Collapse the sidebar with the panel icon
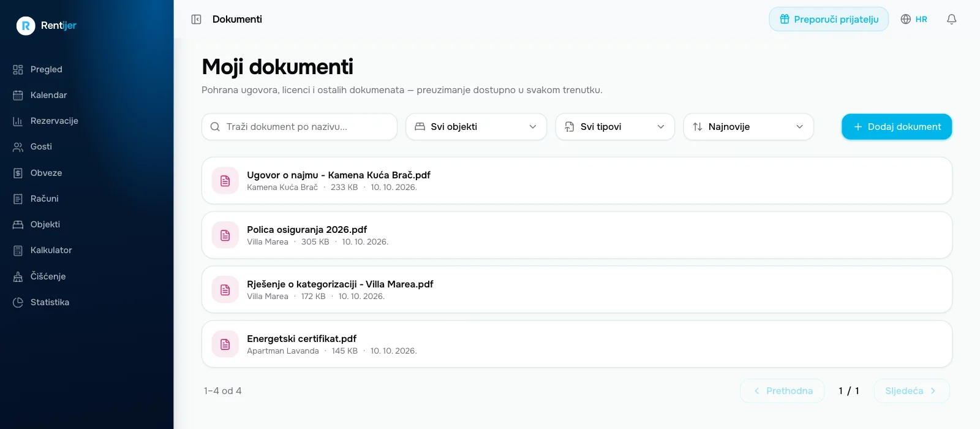 click(196, 20)
